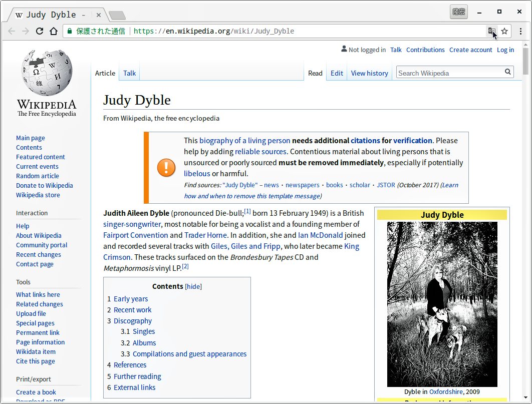Open Wikidata item in sidebar

click(x=36, y=352)
